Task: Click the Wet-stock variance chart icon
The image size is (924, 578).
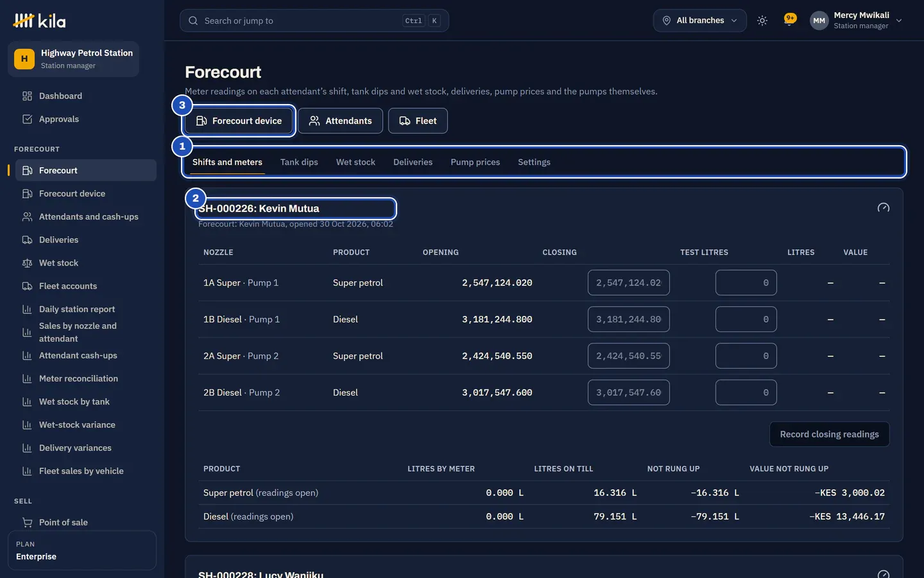Action: click(x=27, y=425)
